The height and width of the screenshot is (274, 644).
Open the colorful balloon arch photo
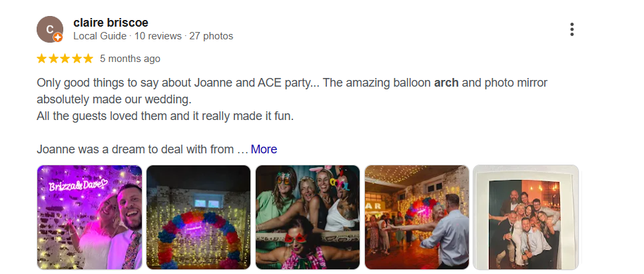[198, 217]
